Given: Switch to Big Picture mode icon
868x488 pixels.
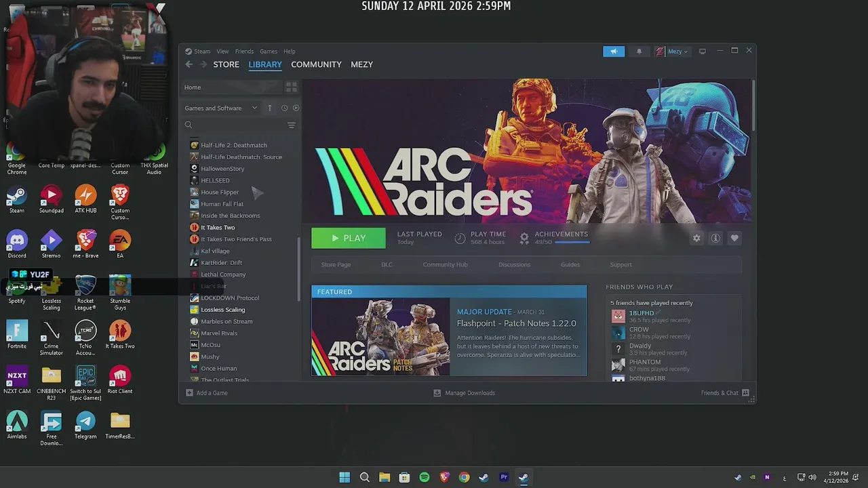Looking at the screenshot, I should [703, 51].
